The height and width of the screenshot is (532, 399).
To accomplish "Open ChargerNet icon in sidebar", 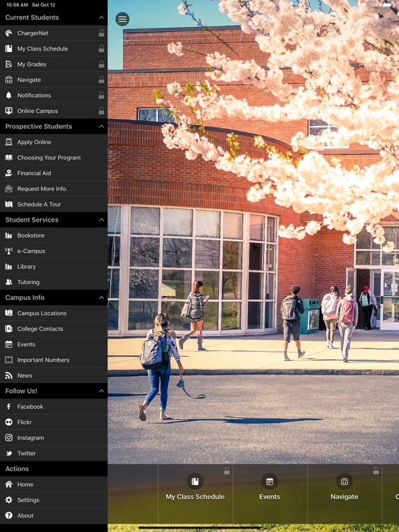I will pyautogui.click(x=9, y=33).
